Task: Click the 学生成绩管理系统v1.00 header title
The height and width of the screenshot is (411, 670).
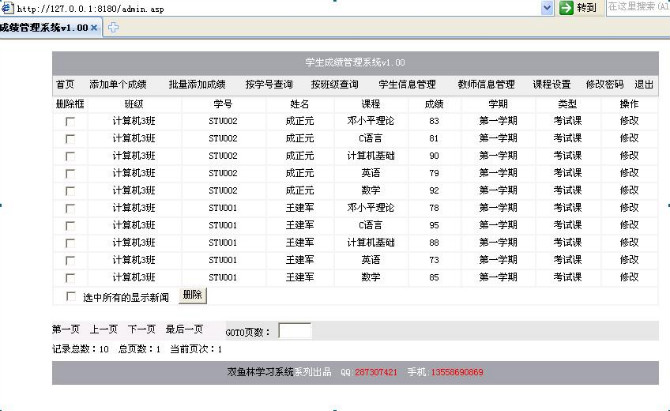Action: (355, 62)
